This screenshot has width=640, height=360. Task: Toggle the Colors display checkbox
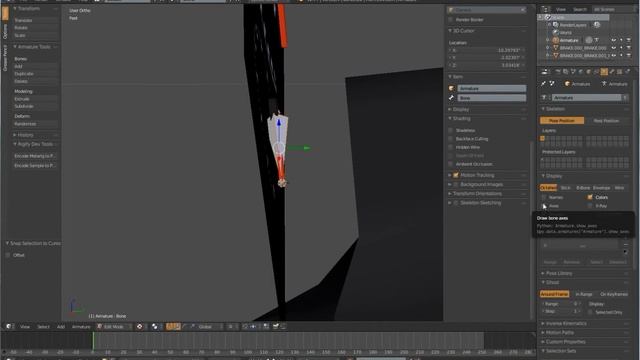590,197
